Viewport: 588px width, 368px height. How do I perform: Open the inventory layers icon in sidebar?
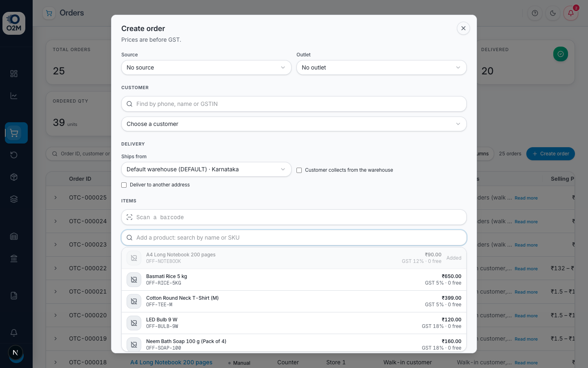point(14,199)
